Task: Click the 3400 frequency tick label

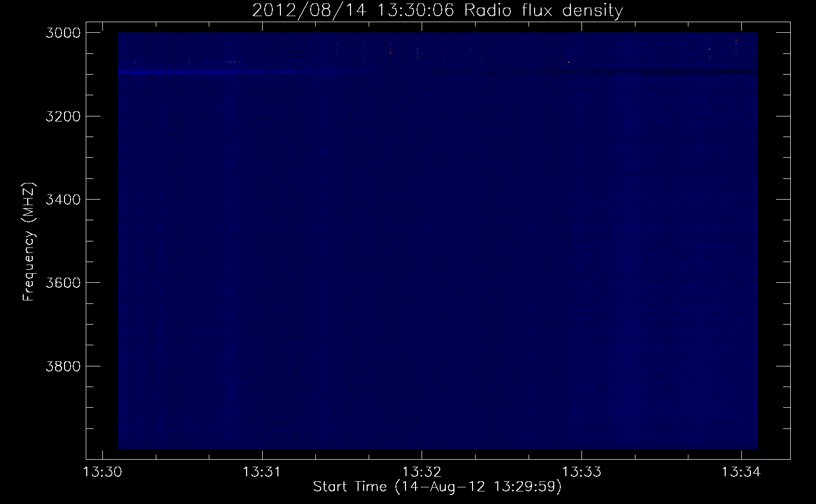Action: [x=63, y=199]
